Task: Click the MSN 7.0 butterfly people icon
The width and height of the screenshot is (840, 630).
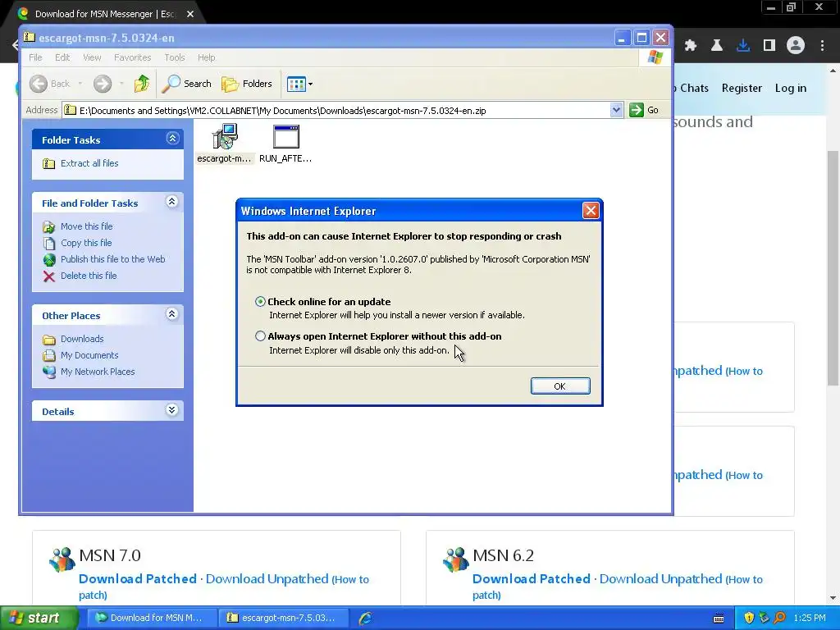Action: [62, 559]
